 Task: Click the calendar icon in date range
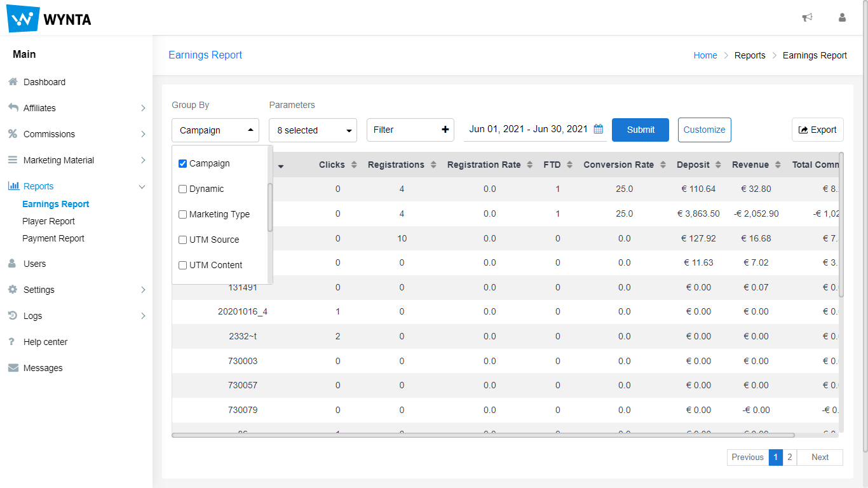click(598, 129)
